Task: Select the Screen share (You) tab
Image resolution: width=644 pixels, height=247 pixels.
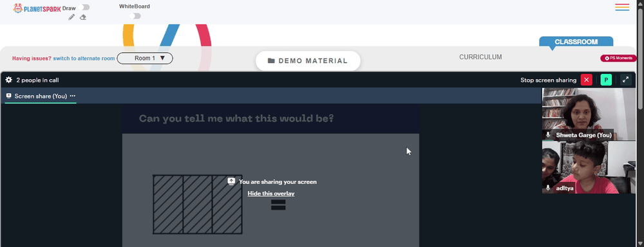Action: [40, 96]
